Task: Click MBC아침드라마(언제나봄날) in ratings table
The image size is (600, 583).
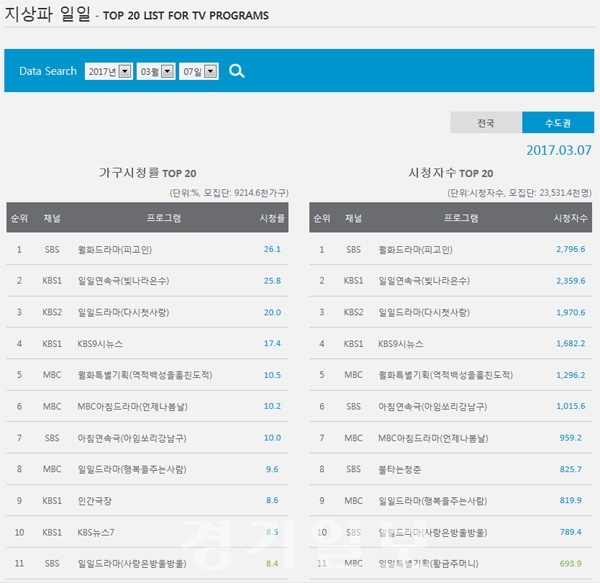Action: click(x=132, y=406)
